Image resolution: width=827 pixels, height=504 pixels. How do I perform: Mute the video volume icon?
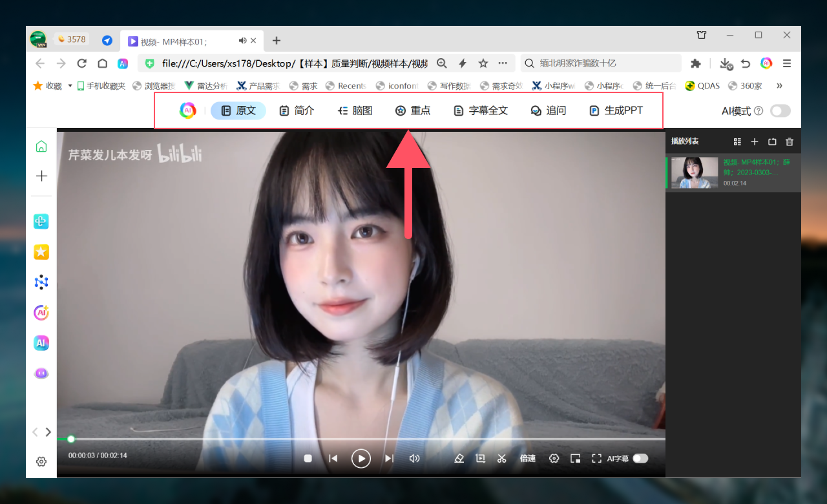[415, 458]
